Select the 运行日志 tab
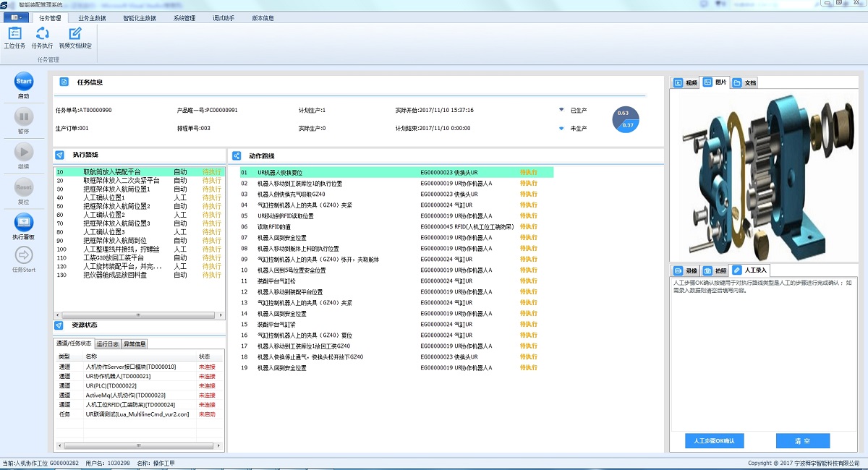Screen dimensions: 868x470 tap(107, 344)
